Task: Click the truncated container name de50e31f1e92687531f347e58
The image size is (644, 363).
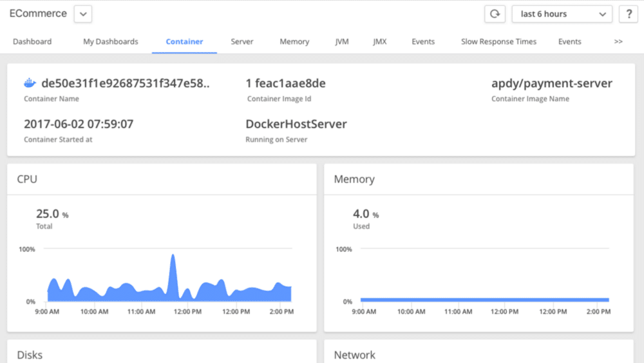Action: [126, 83]
